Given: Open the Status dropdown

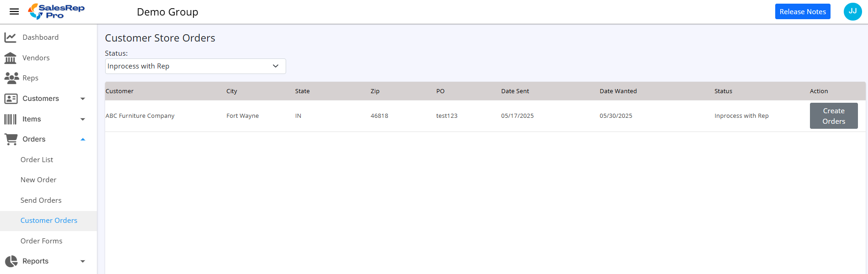Looking at the screenshot, I should pos(195,66).
